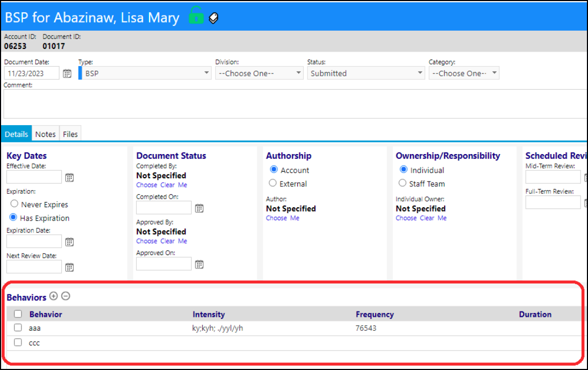Image resolution: width=588 pixels, height=370 pixels.
Task: Open the Division dropdown
Action: tap(259, 73)
